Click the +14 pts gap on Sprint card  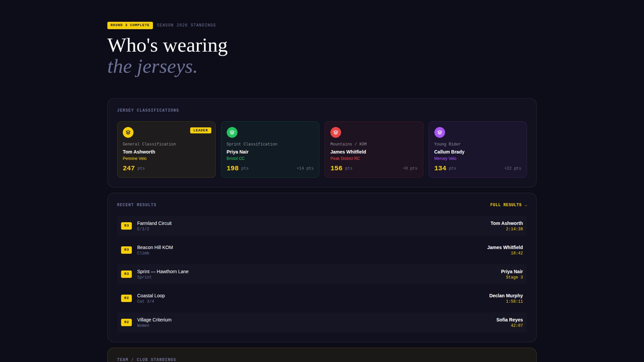click(305, 168)
